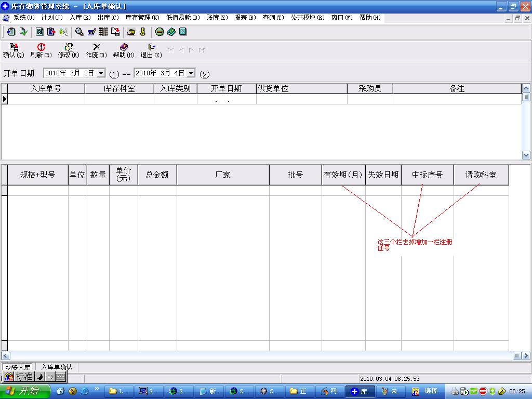Open the 计划(J) menu
Viewport: 532px width, 399px height.
coord(52,18)
